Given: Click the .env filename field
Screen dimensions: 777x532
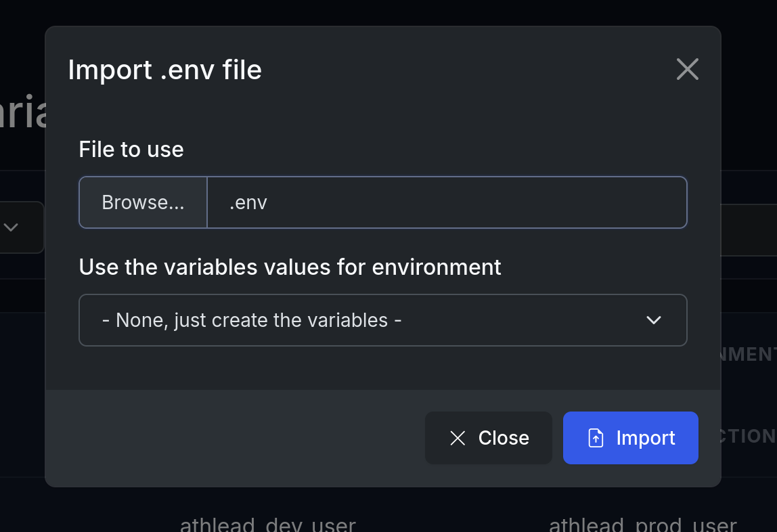Looking at the screenshot, I should pyautogui.click(x=447, y=202).
